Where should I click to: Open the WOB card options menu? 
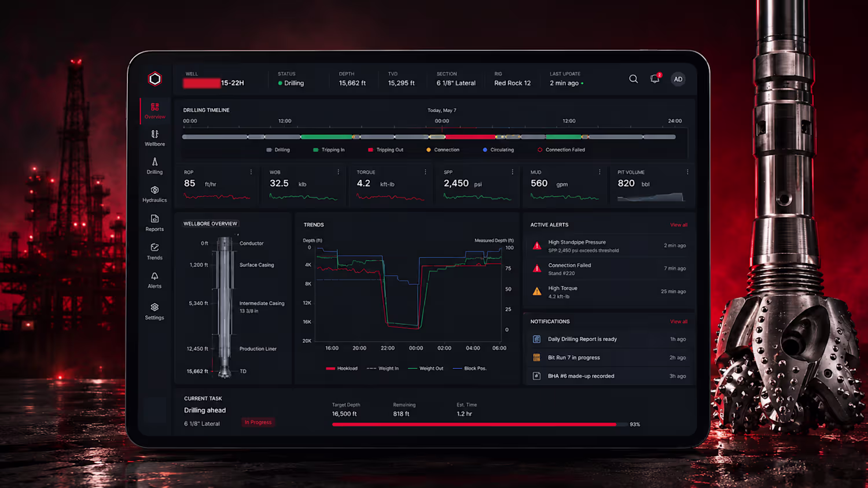click(339, 172)
